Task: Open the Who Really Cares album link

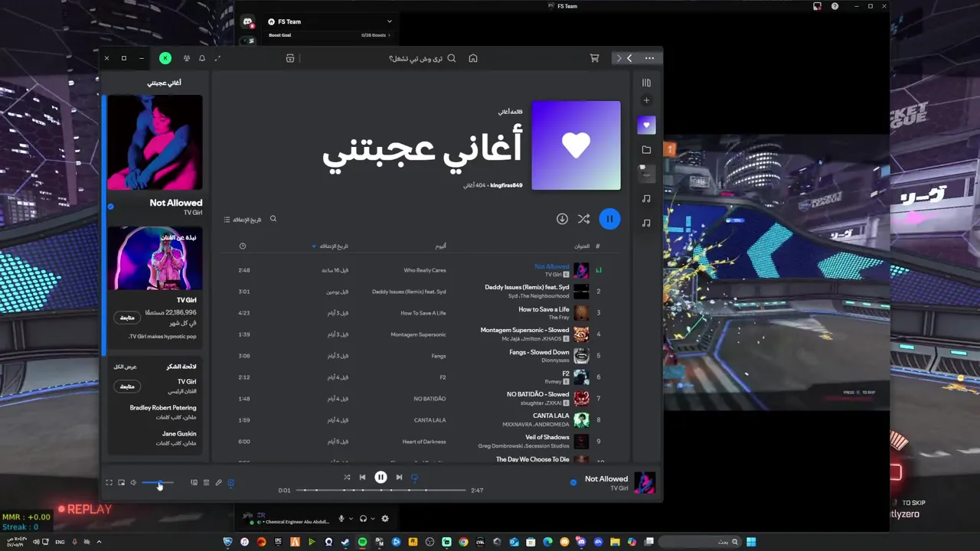Action: click(x=425, y=270)
